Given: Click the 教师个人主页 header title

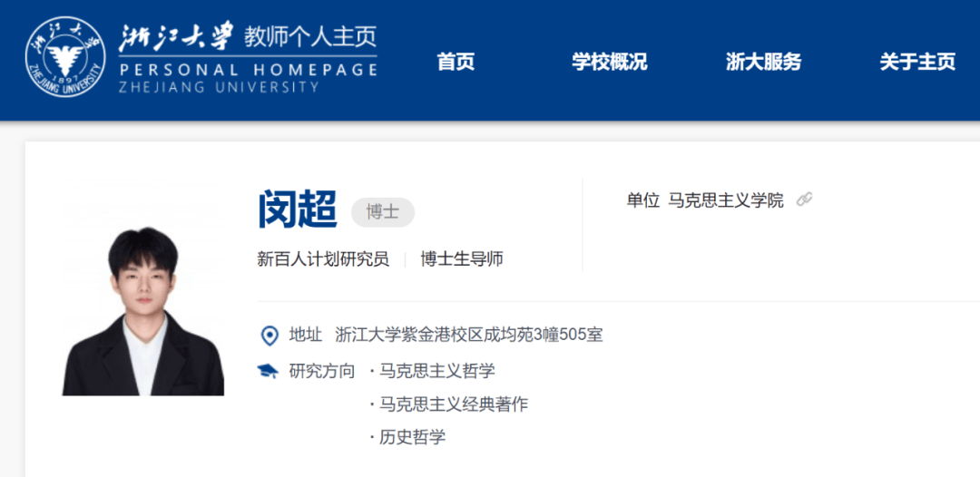Looking at the screenshot, I should [x=310, y=38].
